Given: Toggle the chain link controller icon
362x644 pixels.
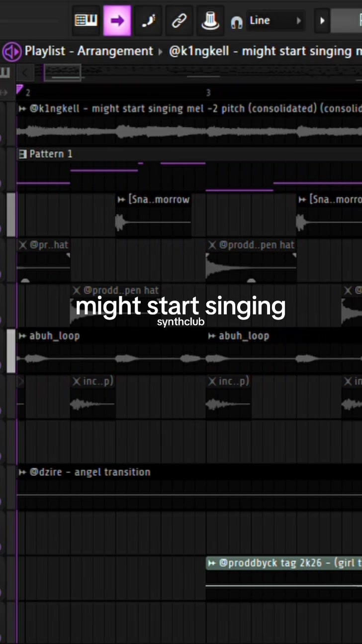Looking at the screenshot, I should 179,20.
